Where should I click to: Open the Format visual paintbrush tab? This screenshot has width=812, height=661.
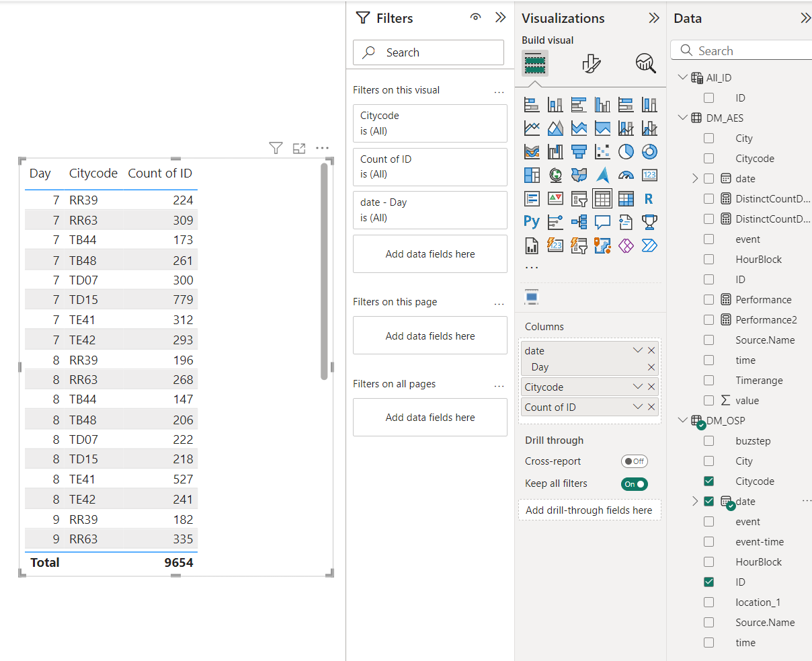[x=591, y=64]
